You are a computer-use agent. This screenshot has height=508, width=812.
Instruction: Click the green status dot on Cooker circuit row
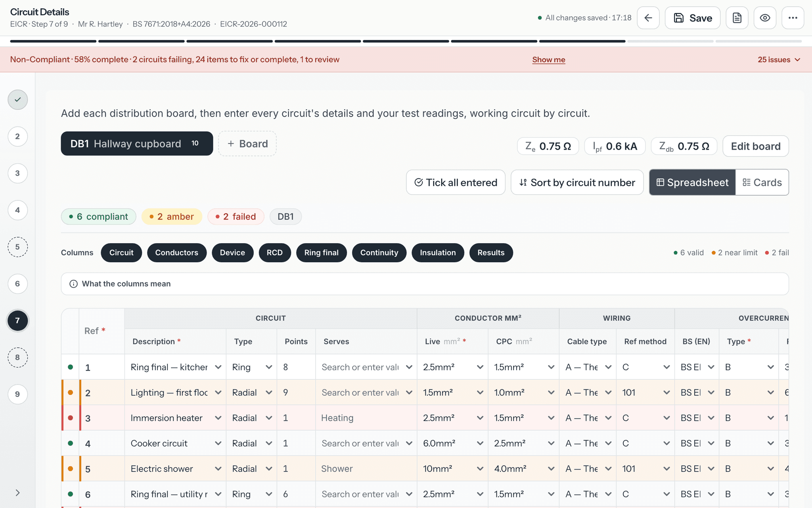coord(71,443)
